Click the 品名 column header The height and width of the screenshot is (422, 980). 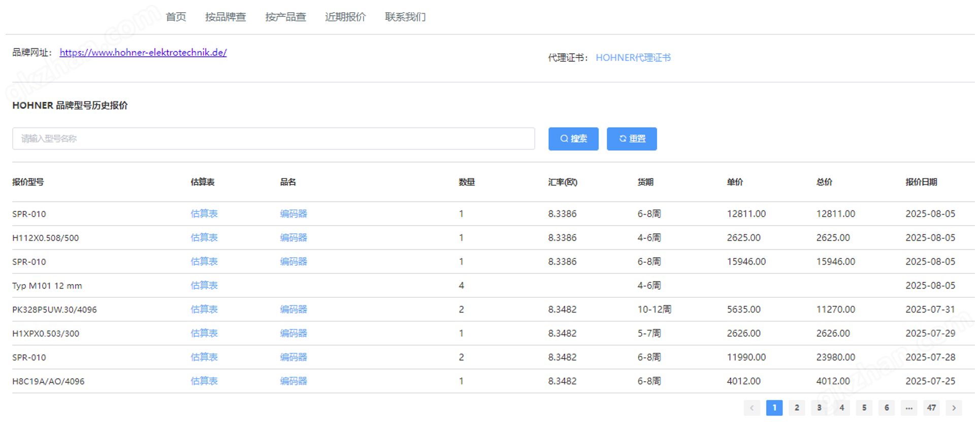(288, 182)
